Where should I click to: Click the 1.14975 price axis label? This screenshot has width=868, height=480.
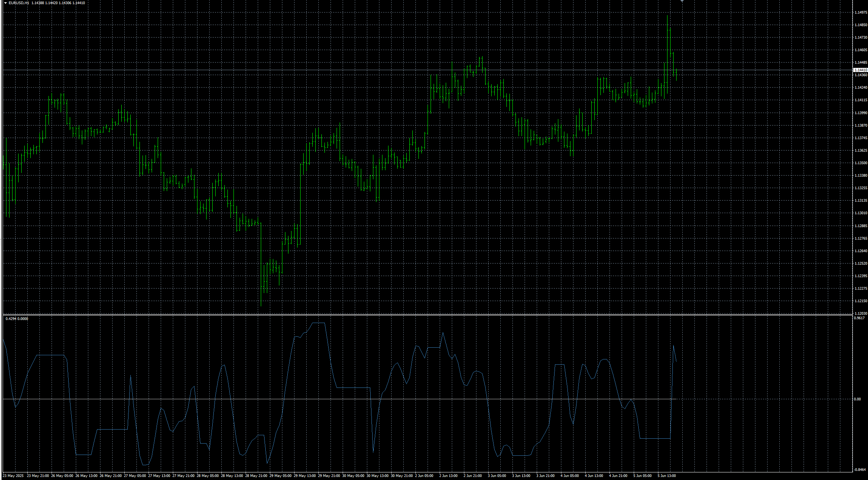[x=861, y=13]
